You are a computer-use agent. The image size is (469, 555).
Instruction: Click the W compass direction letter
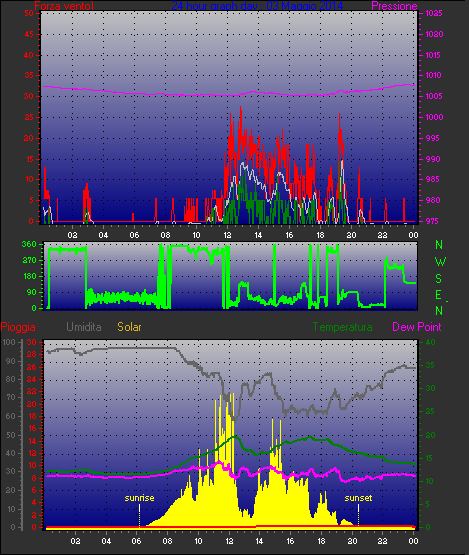click(440, 262)
